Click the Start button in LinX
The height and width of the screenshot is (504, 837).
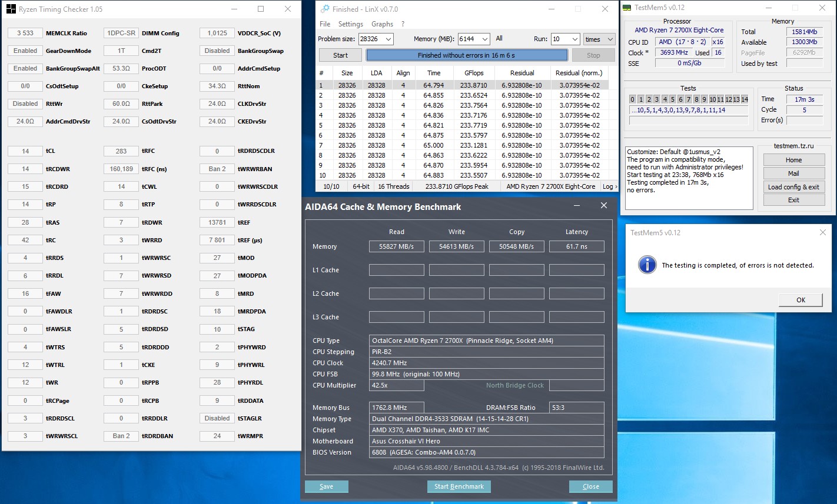[x=340, y=55]
